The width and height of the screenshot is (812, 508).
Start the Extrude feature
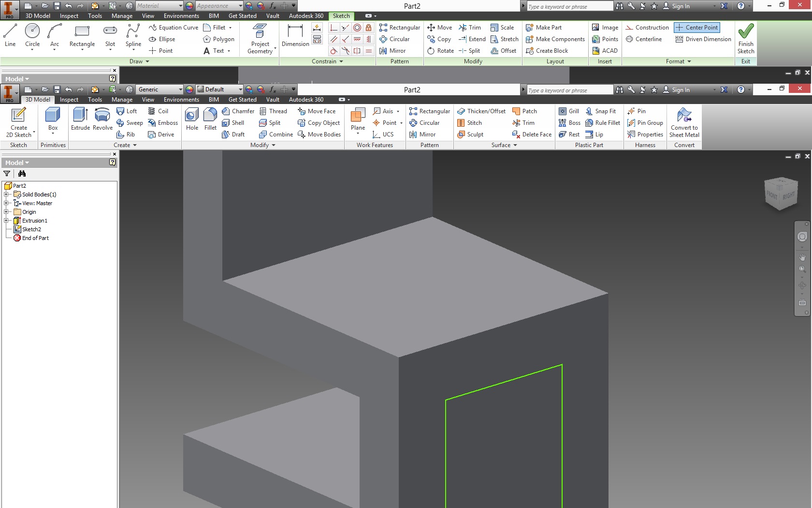[x=80, y=120]
